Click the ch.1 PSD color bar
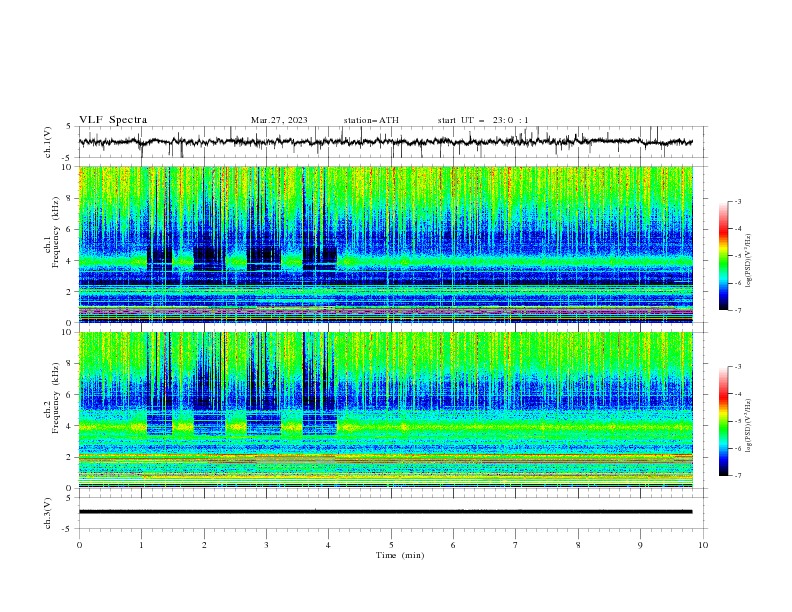 pyautogui.click(x=723, y=256)
